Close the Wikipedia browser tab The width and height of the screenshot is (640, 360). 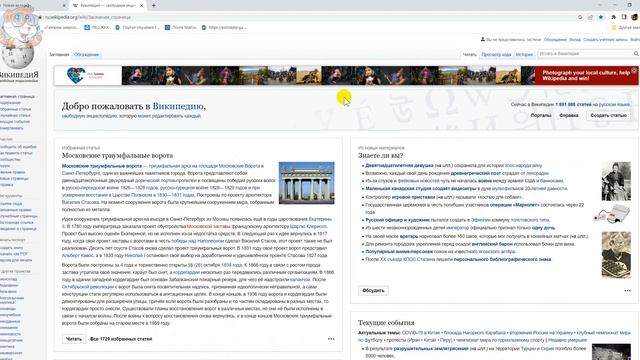tap(142, 6)
